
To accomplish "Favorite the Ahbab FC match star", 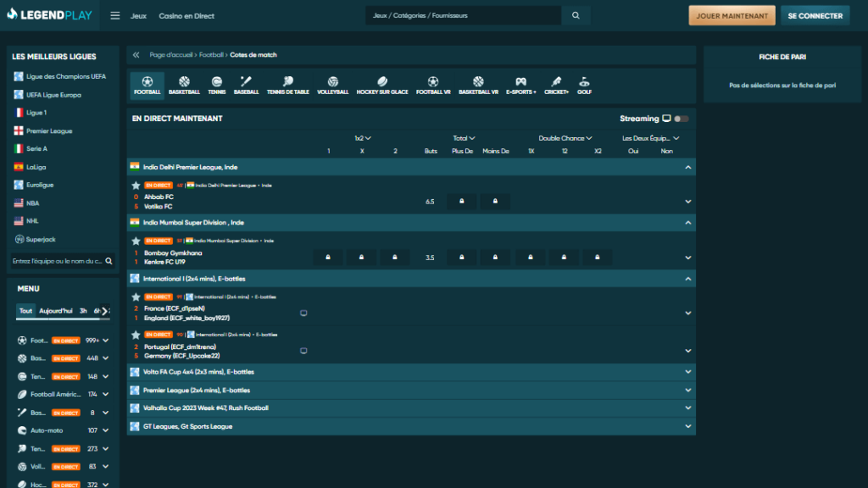I will click(136, 186).
